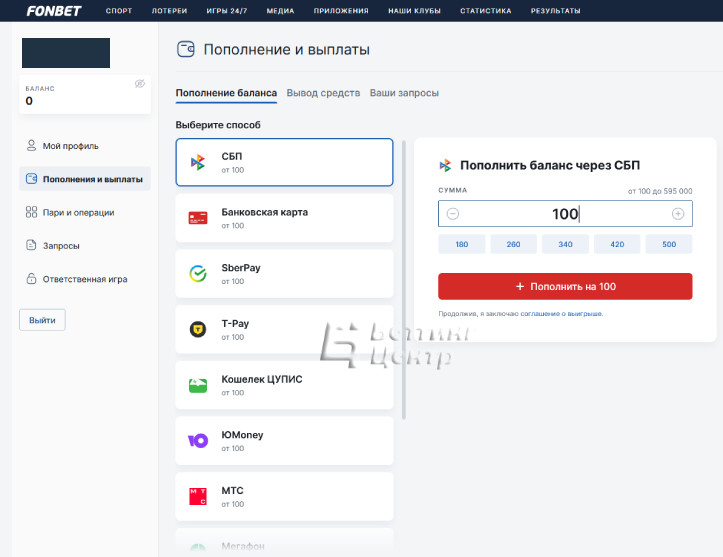Image resolution: width=723 pixels, height=557 pixels.
Task: Click the Выйти button
Action: [x=42, y=320]
